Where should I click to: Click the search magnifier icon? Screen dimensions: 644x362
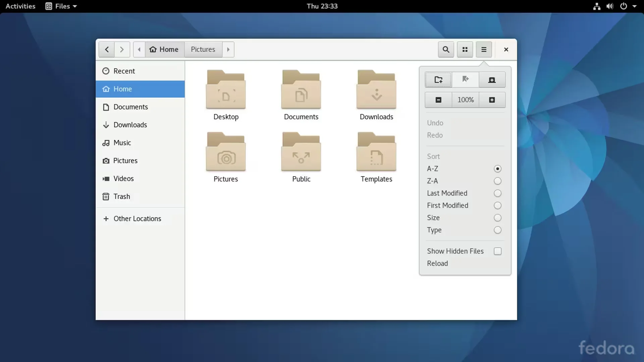pyautogui.click(x=446, y=50)
